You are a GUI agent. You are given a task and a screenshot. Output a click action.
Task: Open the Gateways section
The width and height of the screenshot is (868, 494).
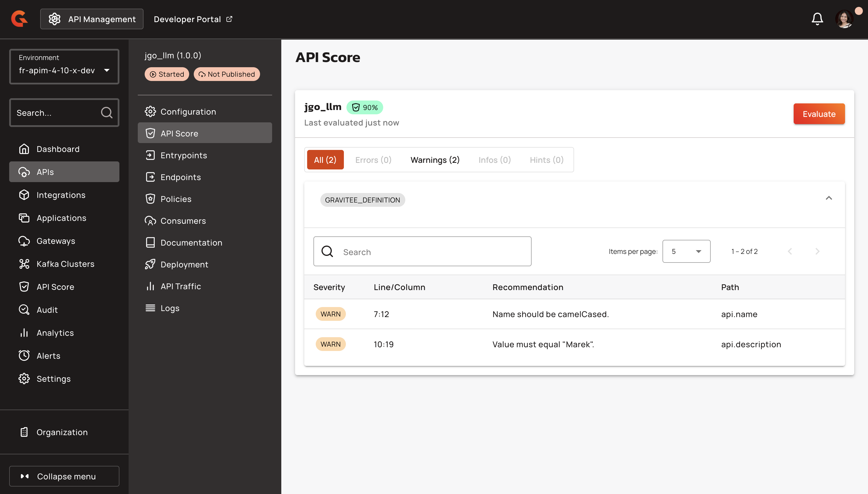pos(56,241)
